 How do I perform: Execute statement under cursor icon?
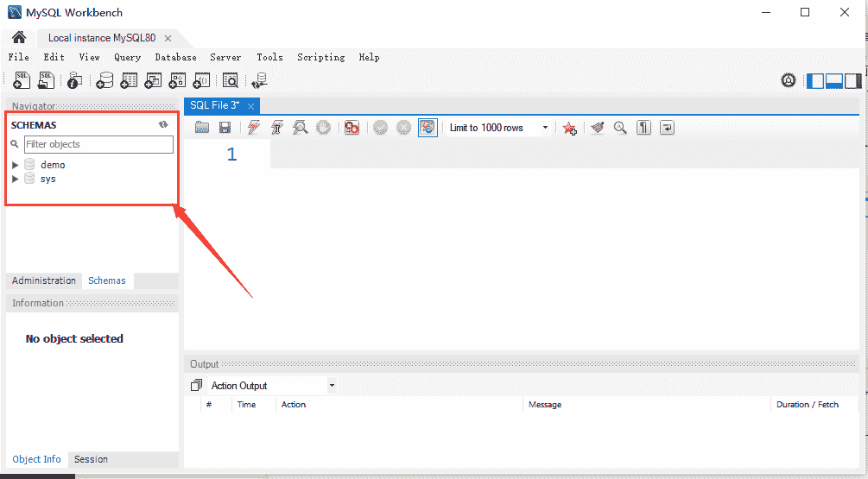pyautogui.click(x=276, y=128)
